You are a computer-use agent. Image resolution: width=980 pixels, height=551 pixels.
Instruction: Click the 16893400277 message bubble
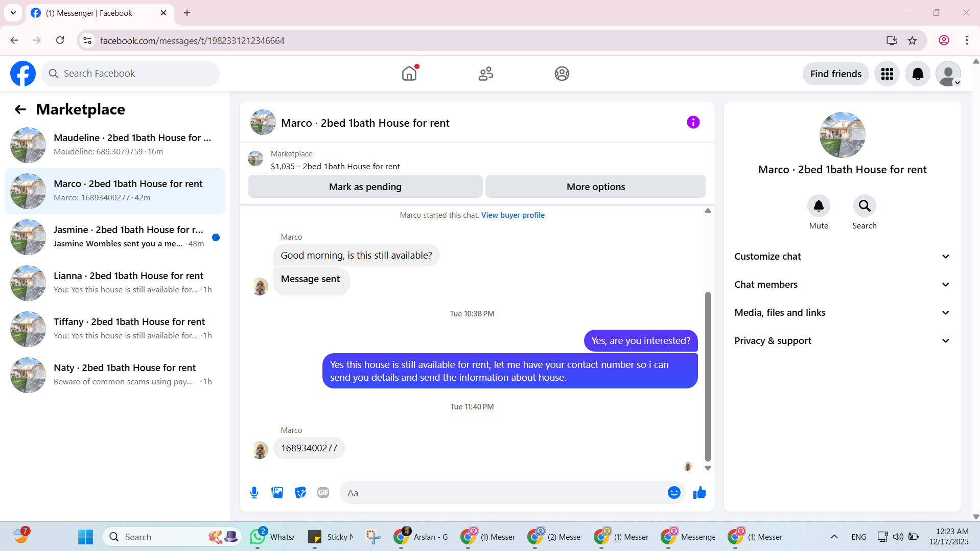[x=309, y=448]
